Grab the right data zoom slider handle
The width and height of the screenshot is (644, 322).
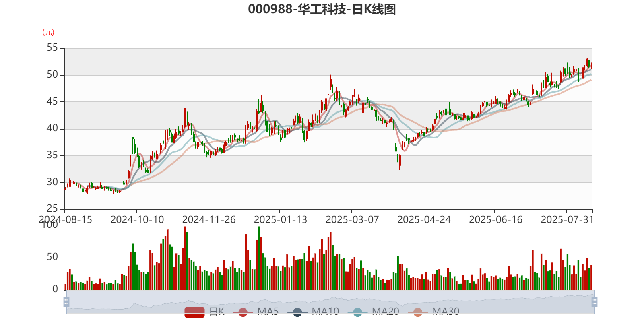click(594, 302)
